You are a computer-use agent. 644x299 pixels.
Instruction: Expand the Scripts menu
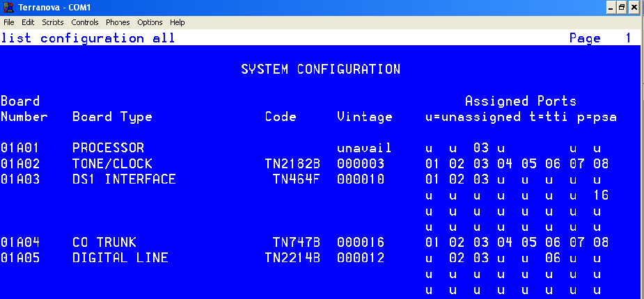pyautogui.click(x=53, y=22)
